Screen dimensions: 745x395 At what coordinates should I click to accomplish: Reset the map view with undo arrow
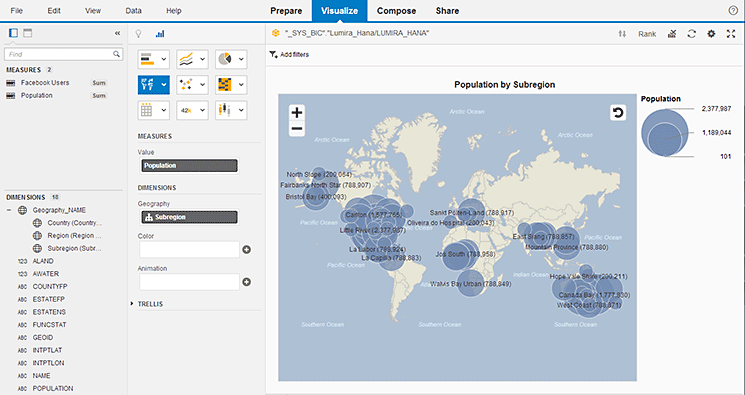click(618, 113)
